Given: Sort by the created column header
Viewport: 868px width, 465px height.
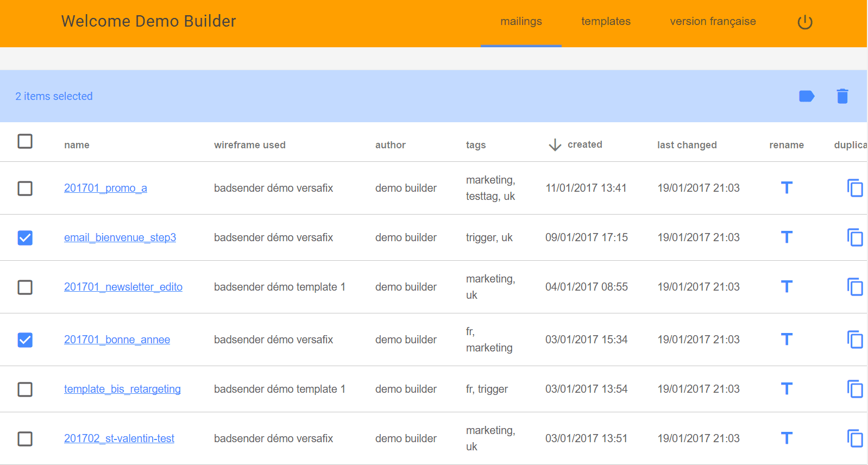Looking at the screenshot, I should tap(585, 144).
